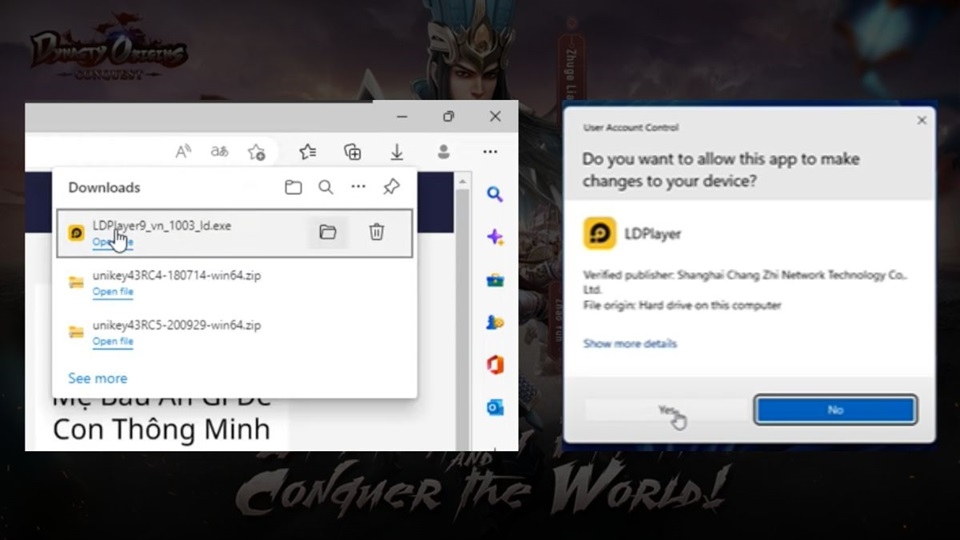Open downloads folder from Downloads header
Image resolution: width=960 pixels, height=540 pixels.
(293, 187)
